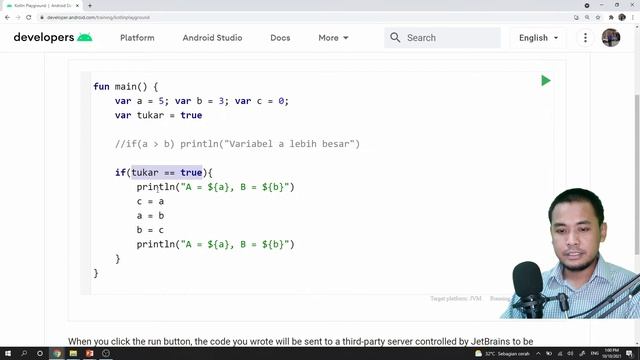Click the zoom magnifier in address bar
Image resolution: width=640 pixels, height=360 pixels.
pyautogui.click(x=587, y=18)
